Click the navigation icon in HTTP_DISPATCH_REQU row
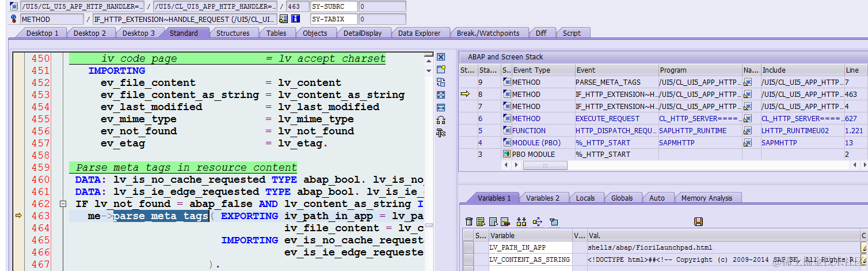The image size is (868, 271). [x=748, y=131]
